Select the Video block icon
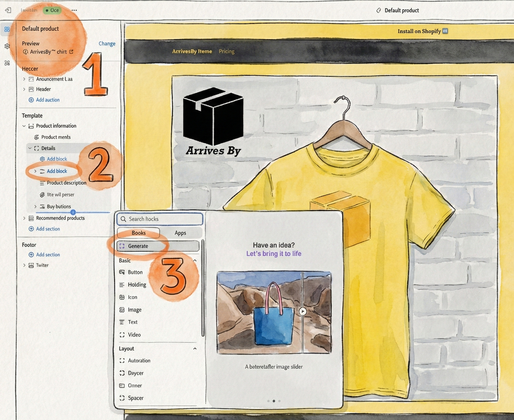 122,335
